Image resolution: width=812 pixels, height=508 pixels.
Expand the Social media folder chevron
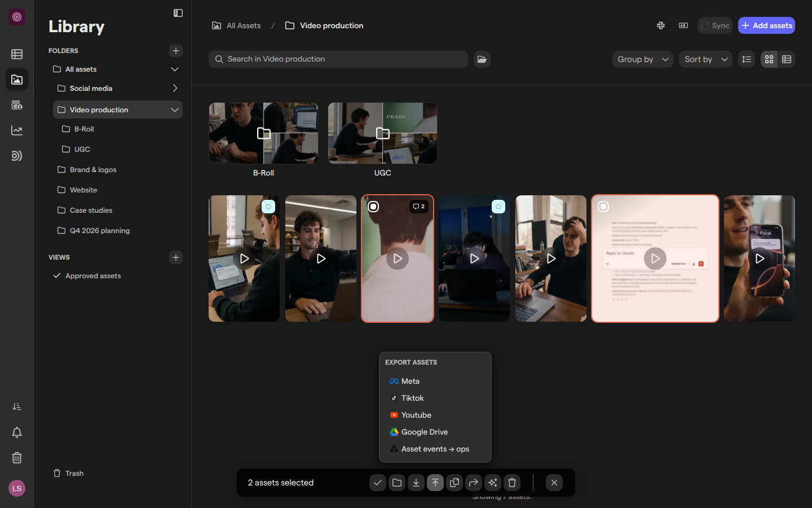tap(175, 89)
